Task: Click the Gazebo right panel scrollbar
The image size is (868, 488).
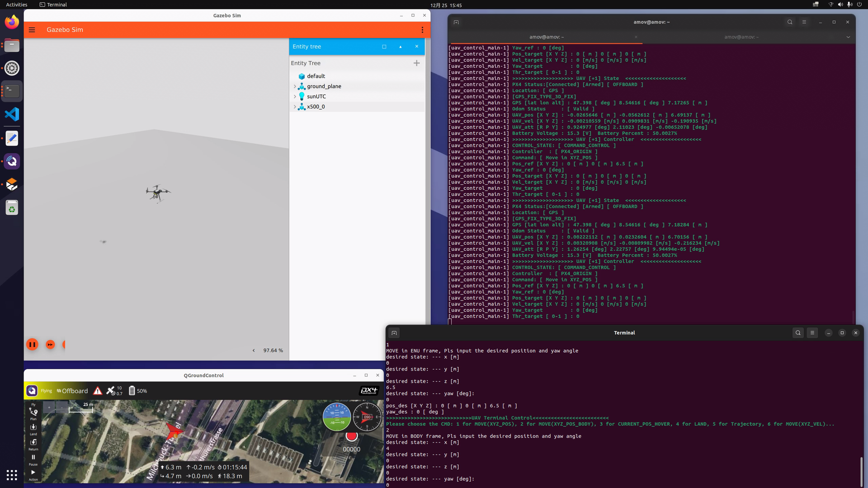Action: (x=428, y=181)
